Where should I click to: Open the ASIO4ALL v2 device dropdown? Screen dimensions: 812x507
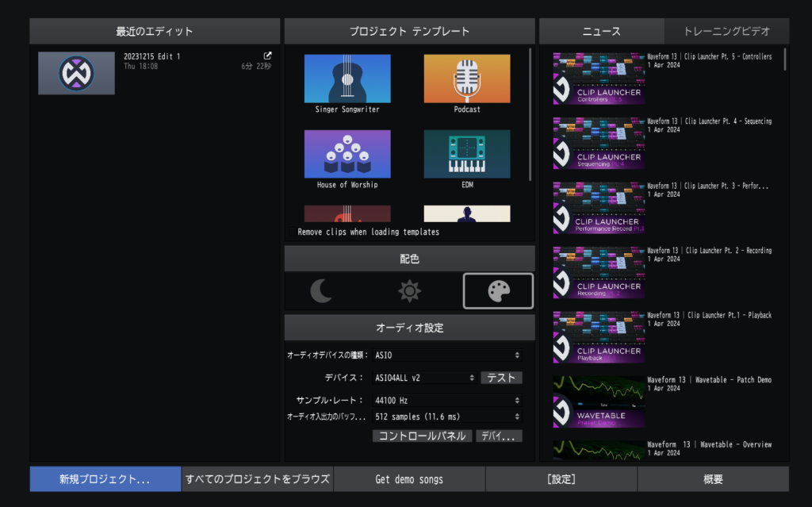(423, 378)
